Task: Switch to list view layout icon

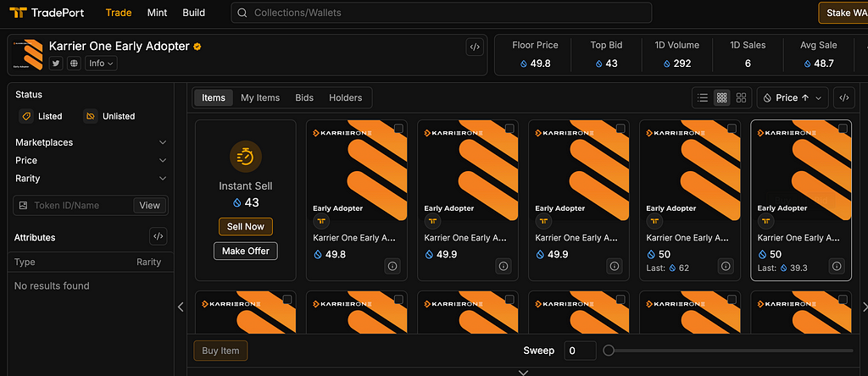Action: click(703, 98)
